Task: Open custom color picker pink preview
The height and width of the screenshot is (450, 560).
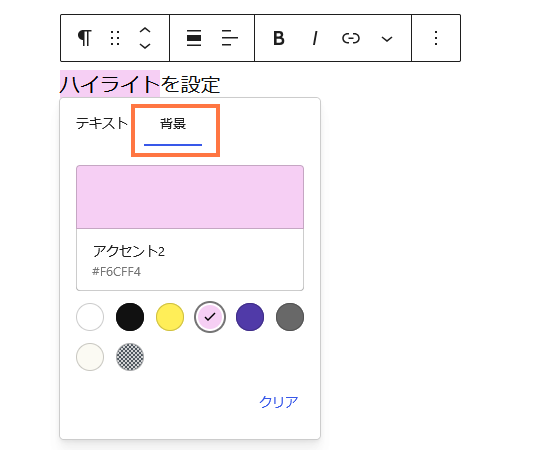Action: point(190,197)
